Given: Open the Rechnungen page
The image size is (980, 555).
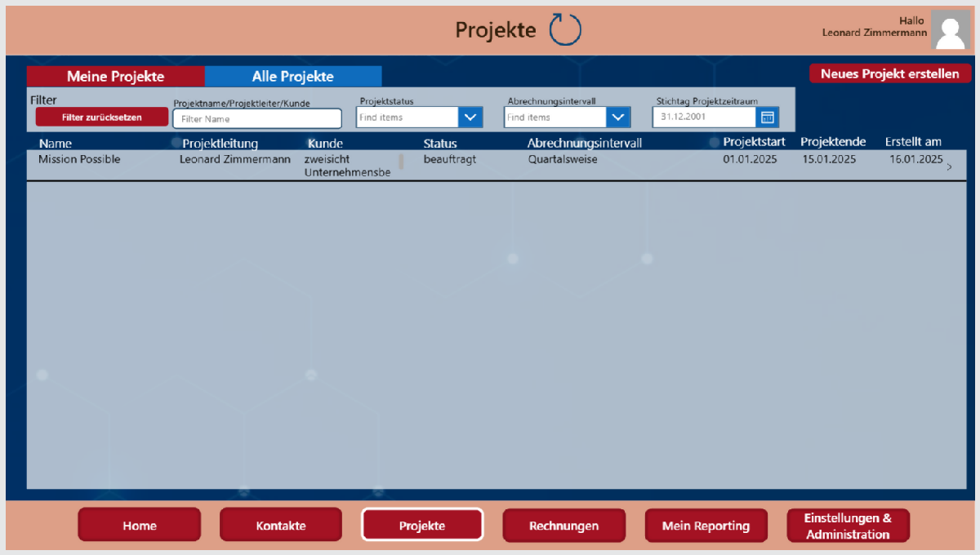Looking at the screenshot, I should coord(563,525).
